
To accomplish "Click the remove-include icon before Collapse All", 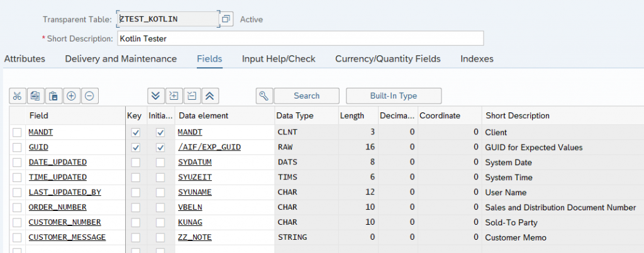I will pos(192,96).
